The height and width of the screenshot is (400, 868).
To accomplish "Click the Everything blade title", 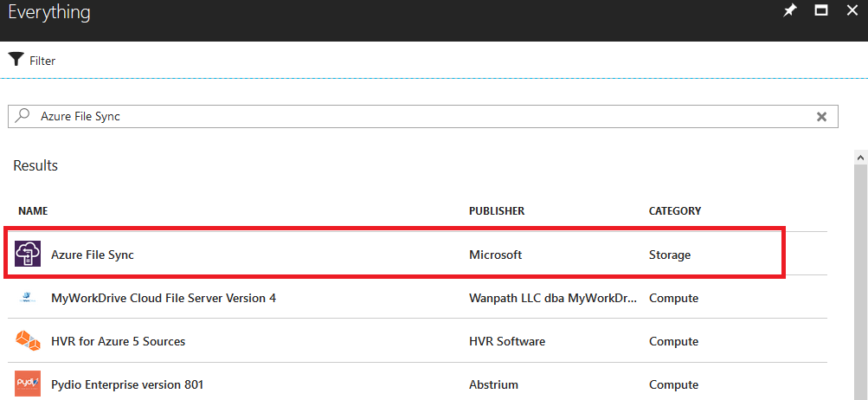I will click(x=49, y=12).
